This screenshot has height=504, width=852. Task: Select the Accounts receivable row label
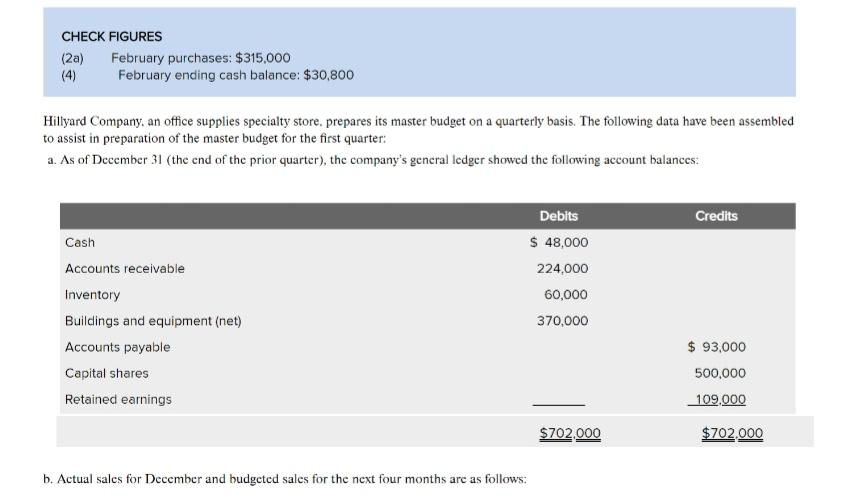click(125, 269)
